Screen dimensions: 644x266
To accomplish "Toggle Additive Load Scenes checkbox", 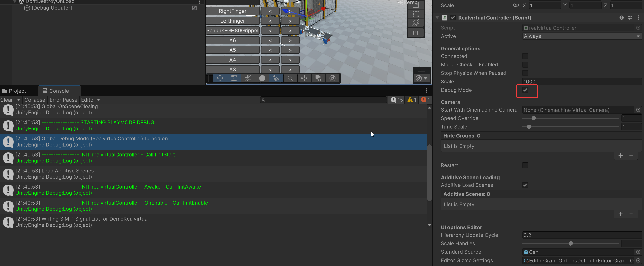I will (x=525, y=185).
